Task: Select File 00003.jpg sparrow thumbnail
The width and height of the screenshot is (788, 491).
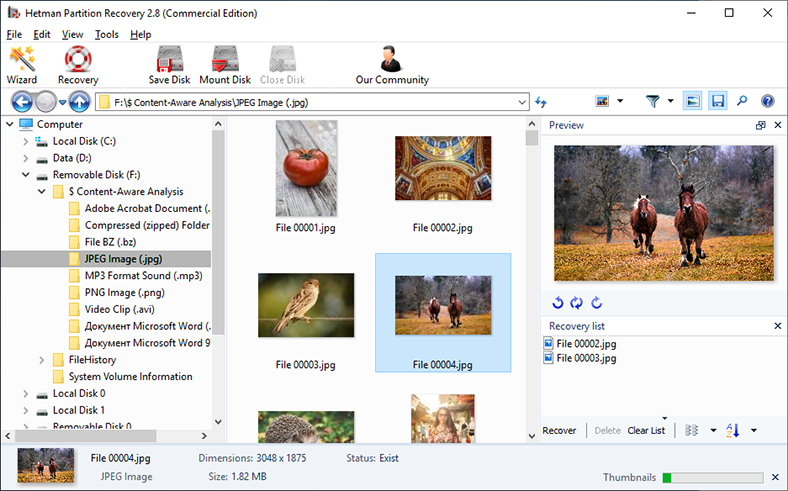Action: coord(306,305)
